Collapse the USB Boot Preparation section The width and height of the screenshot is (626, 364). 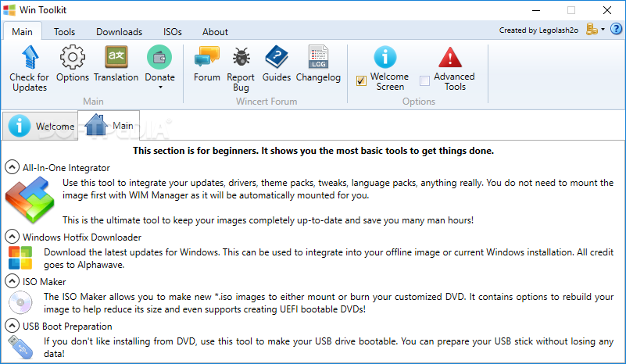click(x=12, y=326)
